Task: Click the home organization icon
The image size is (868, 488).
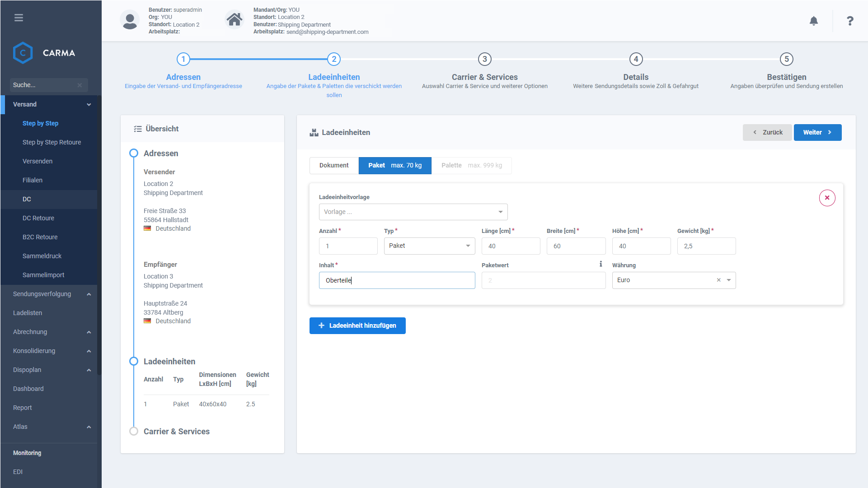Action: coord(235,20)
